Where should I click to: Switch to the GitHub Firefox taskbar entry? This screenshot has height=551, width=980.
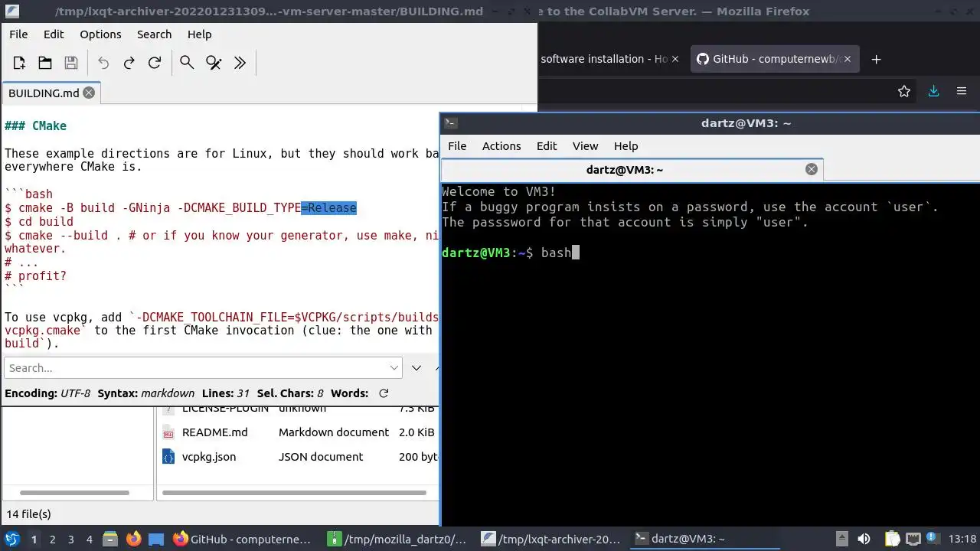click(x=245, y=539)
